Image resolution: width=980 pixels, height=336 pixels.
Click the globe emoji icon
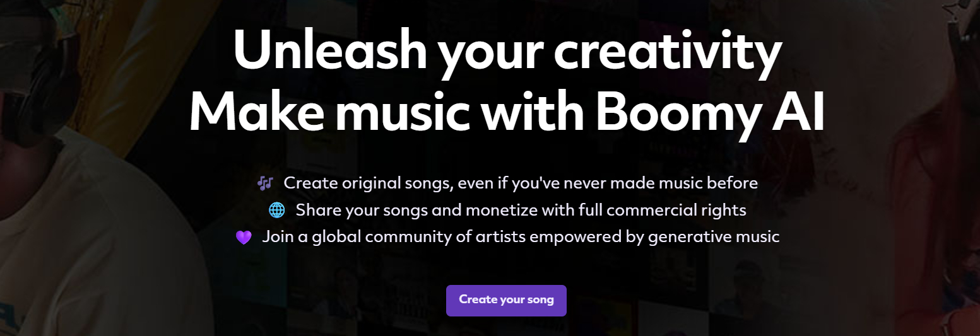(276, 211)
